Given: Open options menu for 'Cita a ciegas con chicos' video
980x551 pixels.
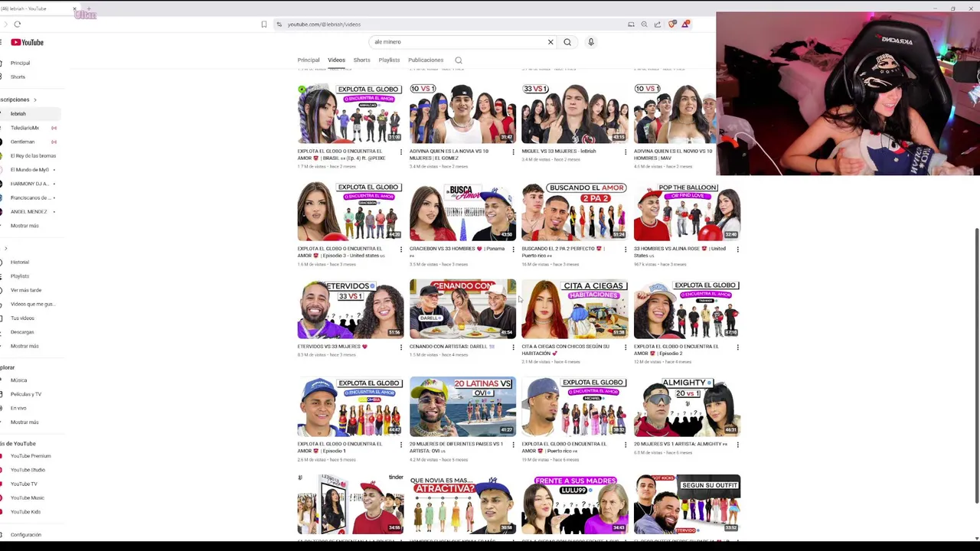Looking at the screenshot, I should click(626, 347).
